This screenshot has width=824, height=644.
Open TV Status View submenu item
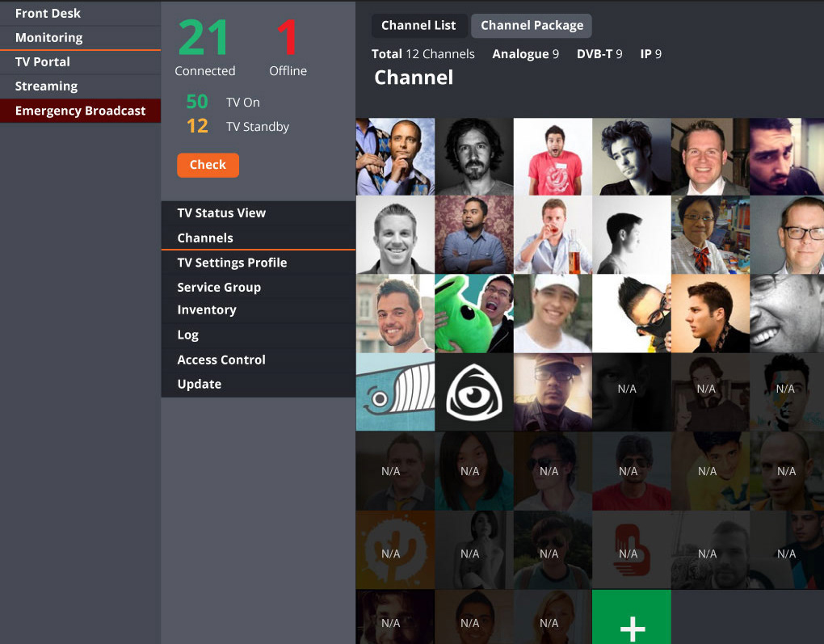pyautogui.click(x=258, y=213)
